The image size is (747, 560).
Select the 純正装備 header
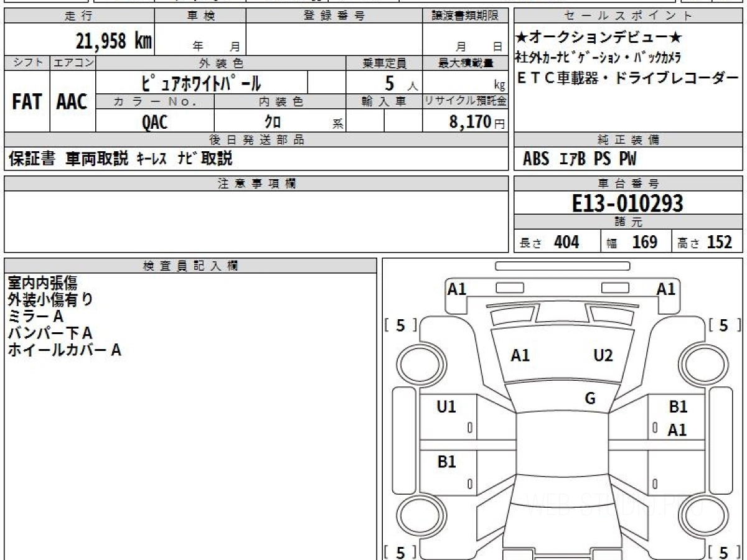[629, 139]
